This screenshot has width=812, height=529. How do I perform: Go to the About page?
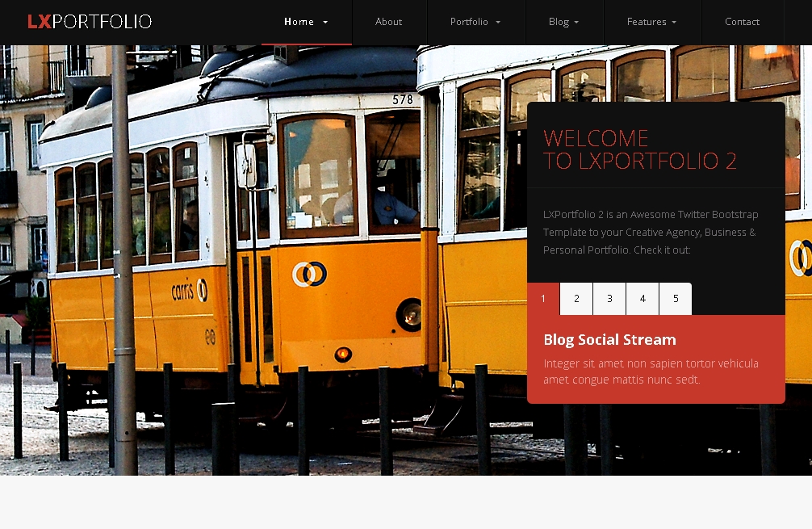point(388,22)
